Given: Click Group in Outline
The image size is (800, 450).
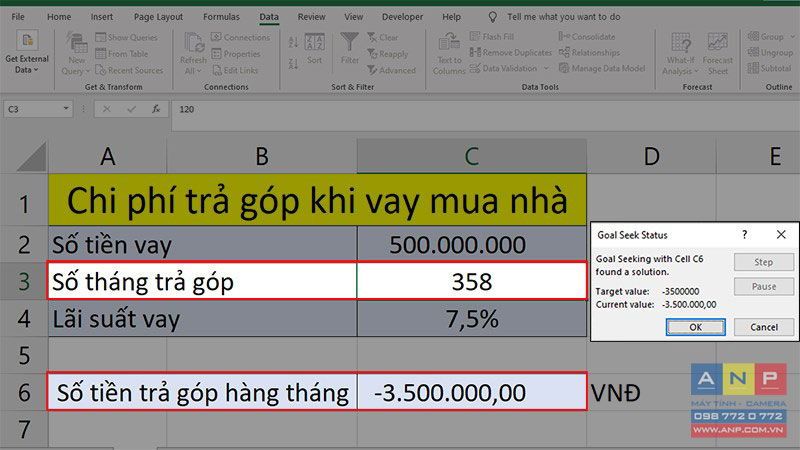Looking at the screenshot, I should click(766, 37).
